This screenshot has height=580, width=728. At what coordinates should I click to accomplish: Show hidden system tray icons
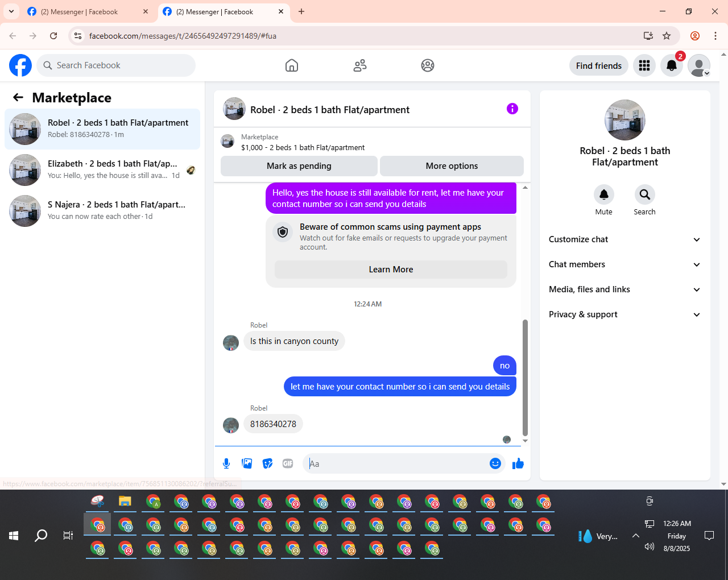[636, 536]
